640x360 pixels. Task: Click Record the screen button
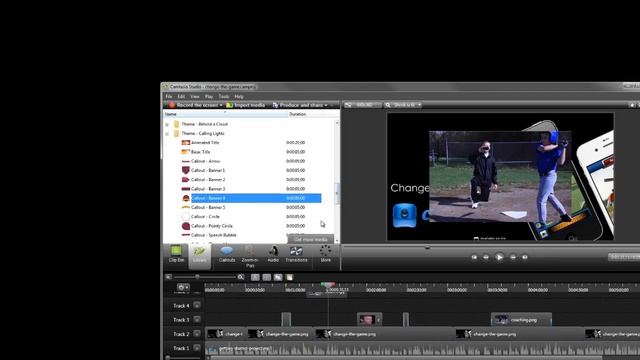point(193,105)
